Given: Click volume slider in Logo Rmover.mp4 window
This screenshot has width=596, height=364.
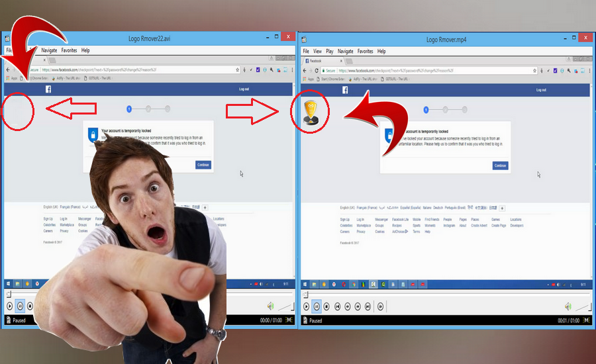Looking at the screenshot, I should point(583,306).
